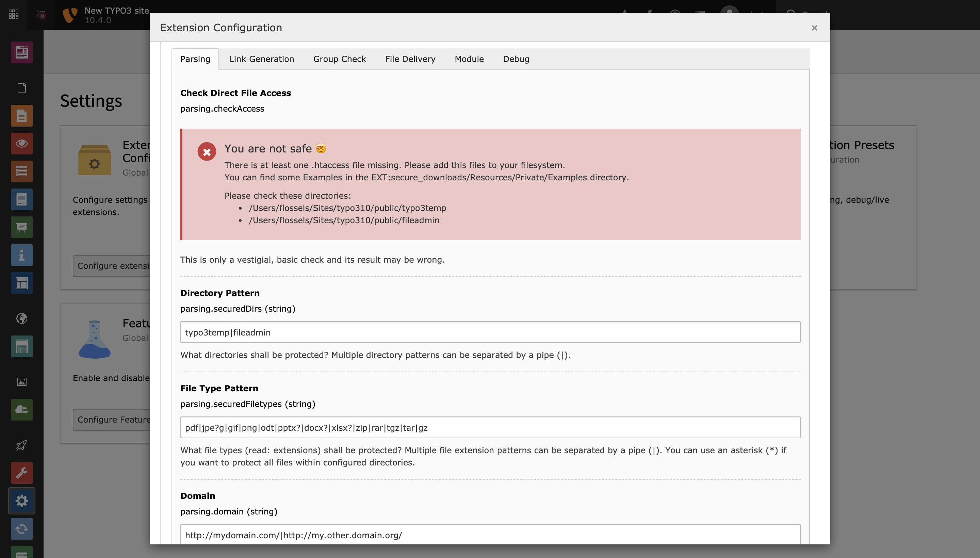Click the fileadmin directory path entry

pyautogui.click(x=344, y=220)
